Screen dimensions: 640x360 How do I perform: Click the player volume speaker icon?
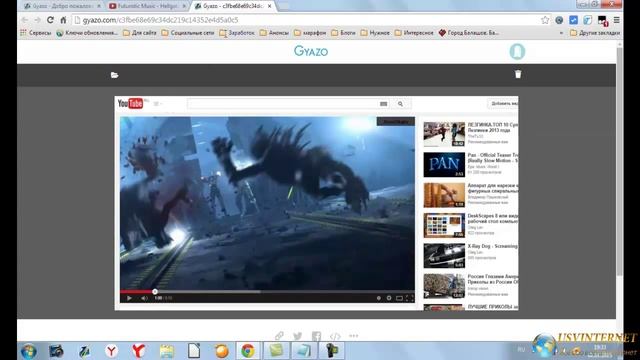[x=144, y=298]
